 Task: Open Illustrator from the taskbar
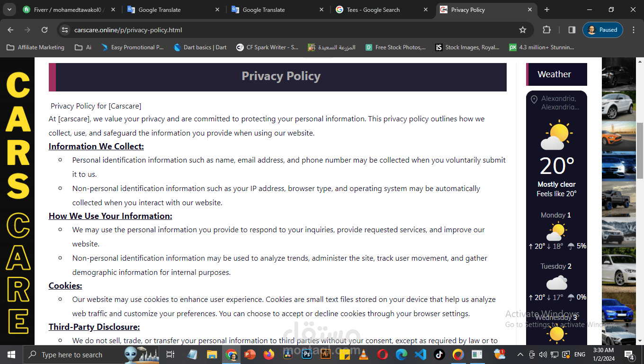(325, 355)
